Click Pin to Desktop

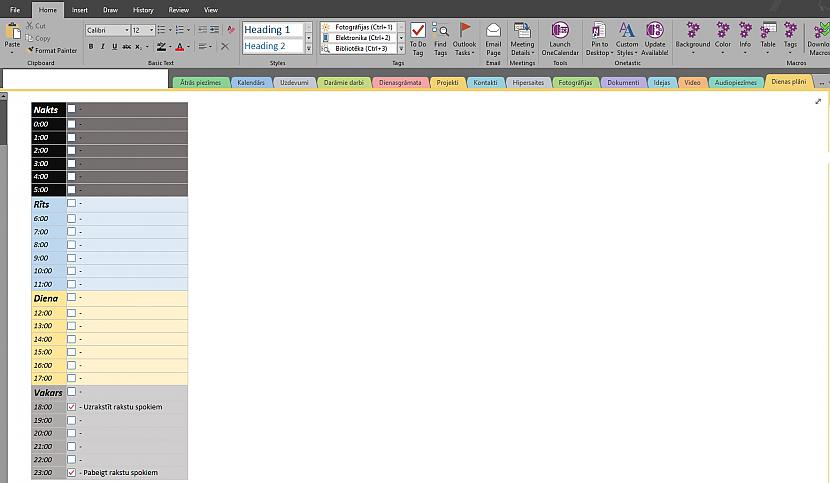[x=599, y=39]
